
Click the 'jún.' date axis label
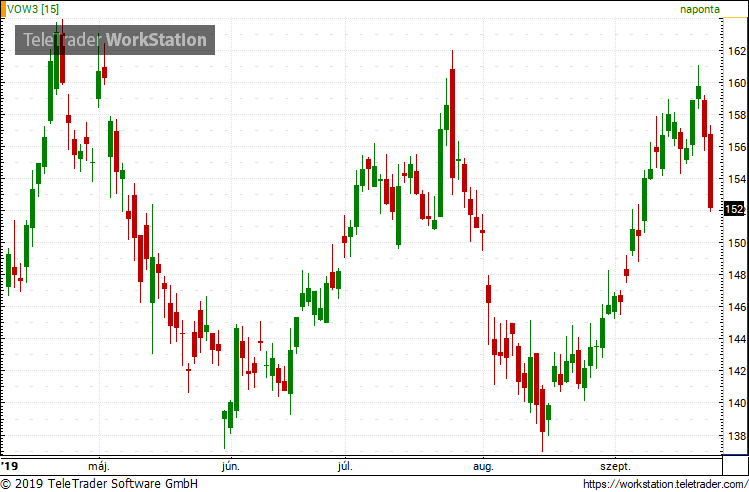pyautogui.click(x=231, y=467)
